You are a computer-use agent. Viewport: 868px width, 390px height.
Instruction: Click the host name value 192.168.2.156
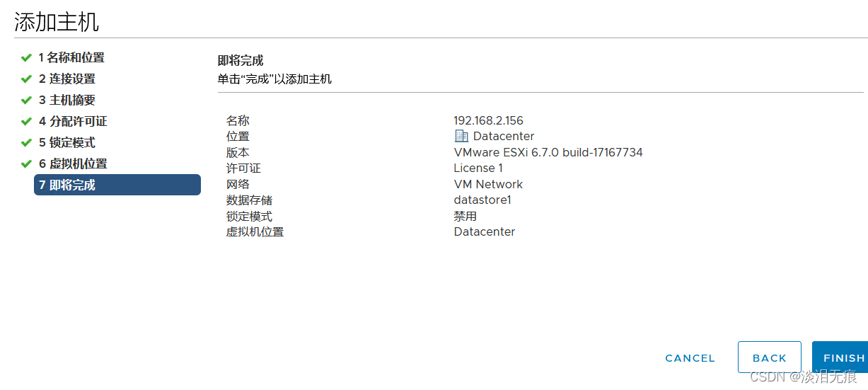coord(489,120)
